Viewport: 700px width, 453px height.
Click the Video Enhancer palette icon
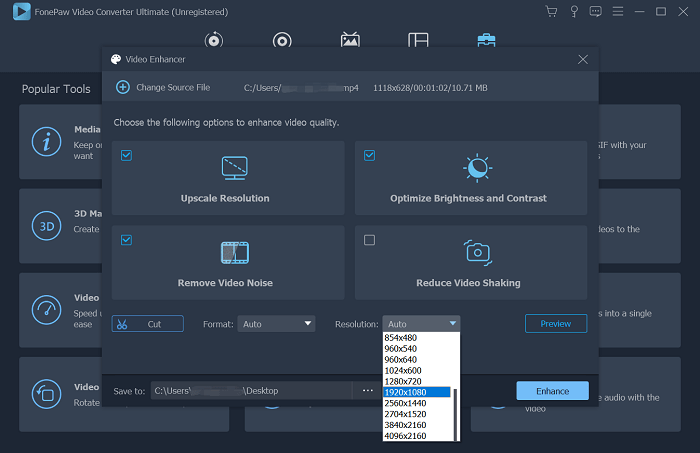point(116,59)
